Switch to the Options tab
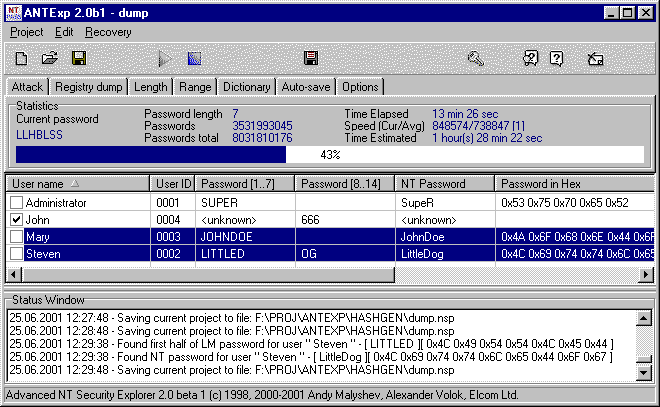The image size is (660, 407). (360, 87)
